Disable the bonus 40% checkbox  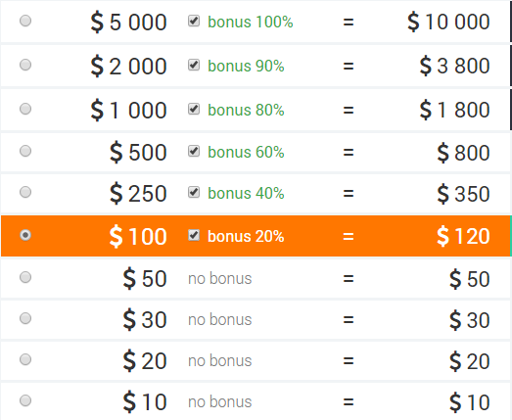pyautogui.click(x=194, y=192)
